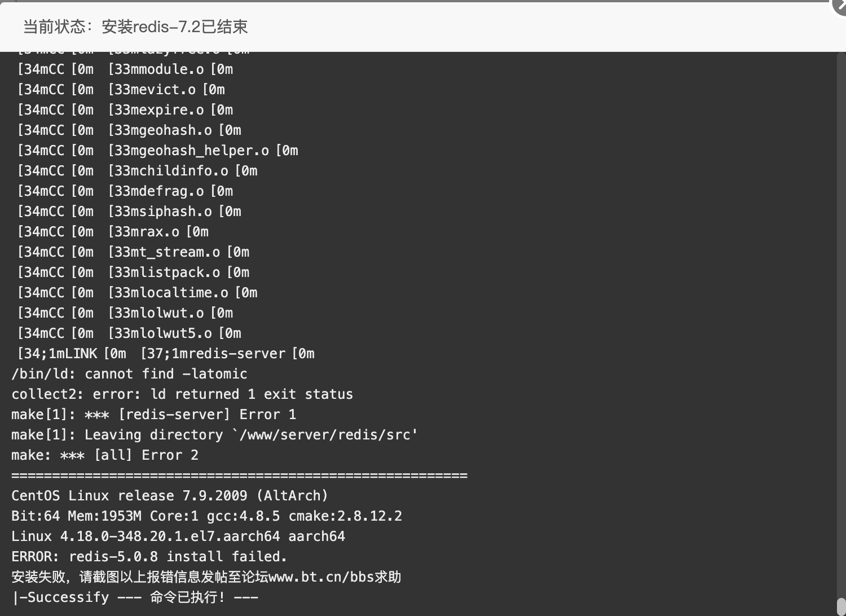Click the module.o compile line

[x=125, y=69]
